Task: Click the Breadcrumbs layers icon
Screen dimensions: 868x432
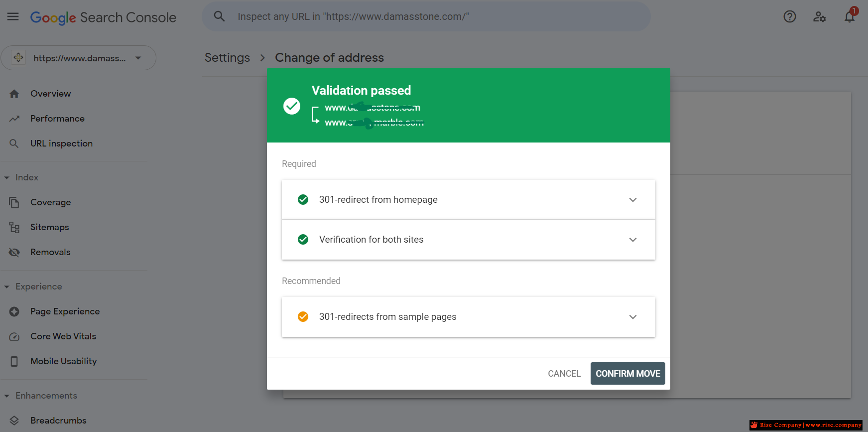Action: (14, 421)
